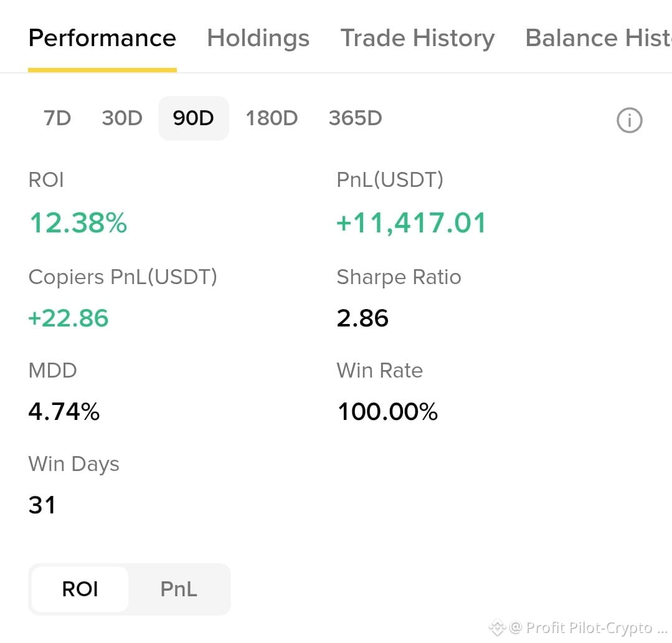Tap the Sharpe Ratio label
This screenshot has height=643, width=672.
[x=399, y=277]
